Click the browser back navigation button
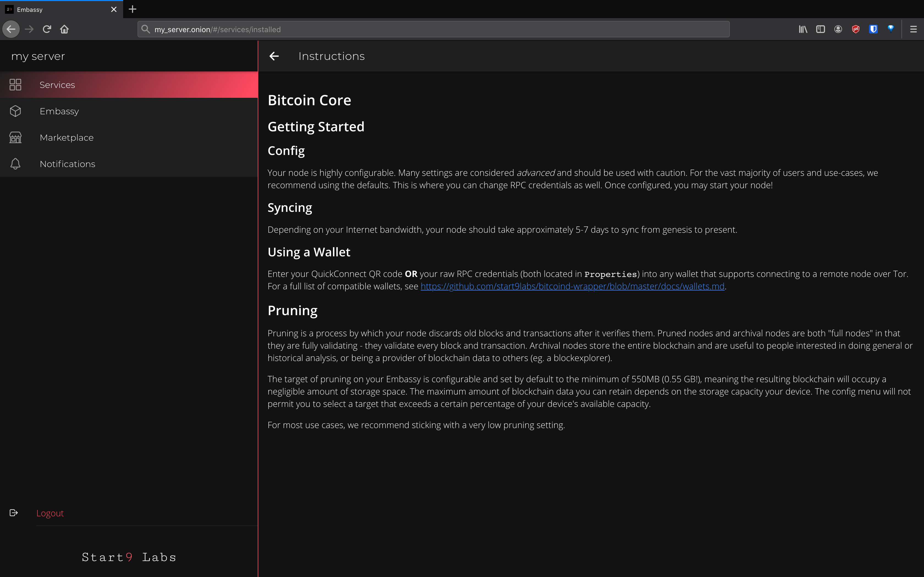The image size is (924, 577). [11, 29]
